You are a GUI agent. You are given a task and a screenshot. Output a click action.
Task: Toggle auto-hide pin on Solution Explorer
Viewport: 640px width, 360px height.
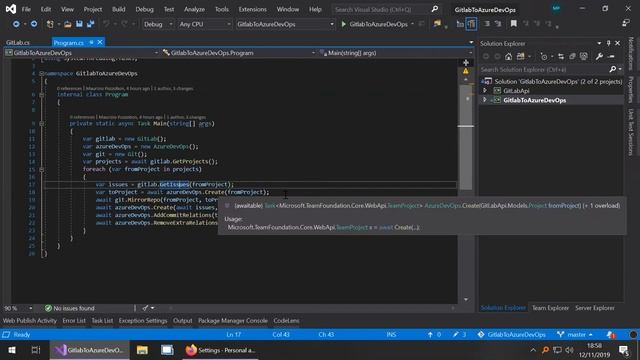coord(608,43)
